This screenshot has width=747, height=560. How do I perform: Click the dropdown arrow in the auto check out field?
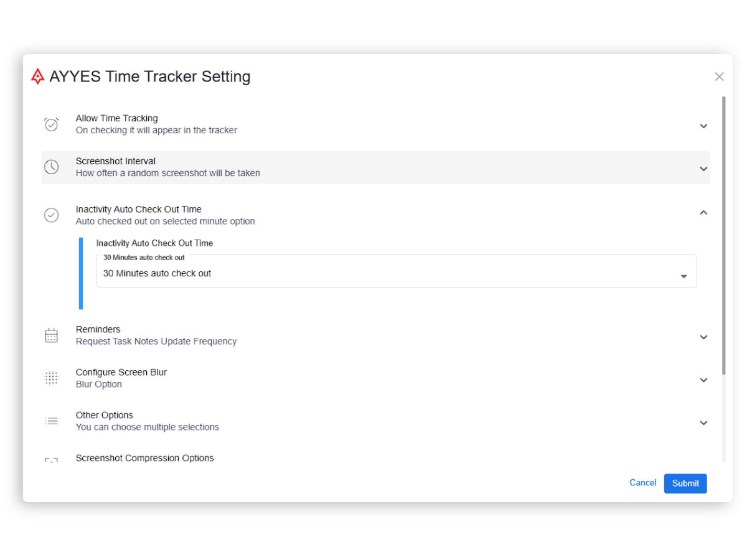tap(684, 276)
